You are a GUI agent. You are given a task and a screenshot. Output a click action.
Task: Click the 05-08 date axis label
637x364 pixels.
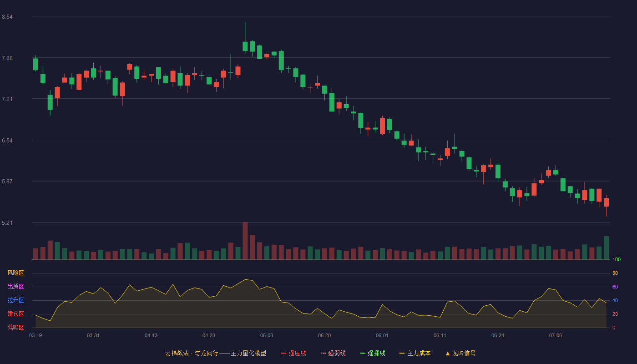pos(267,335)
